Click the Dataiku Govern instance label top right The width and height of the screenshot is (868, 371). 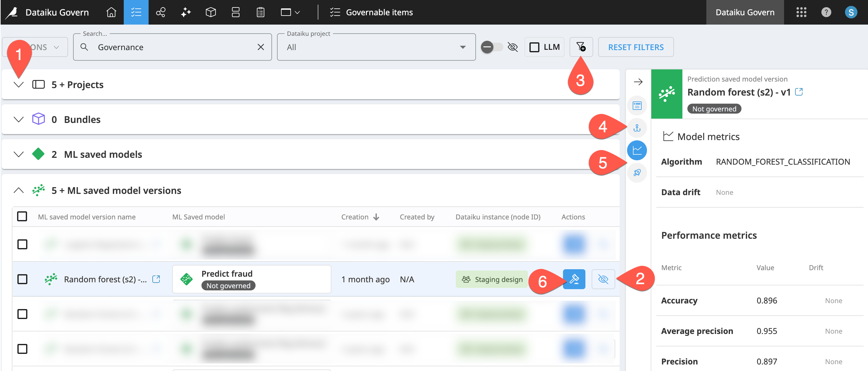(745, 12)
